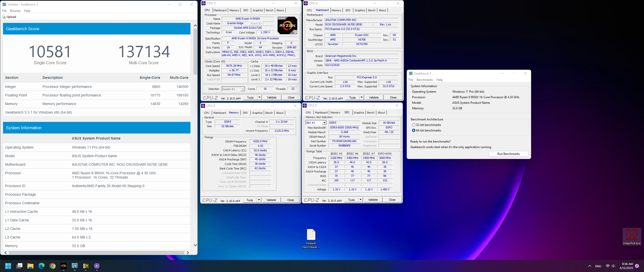Launch File Explorer from the taskbar

tap(30, 266)
